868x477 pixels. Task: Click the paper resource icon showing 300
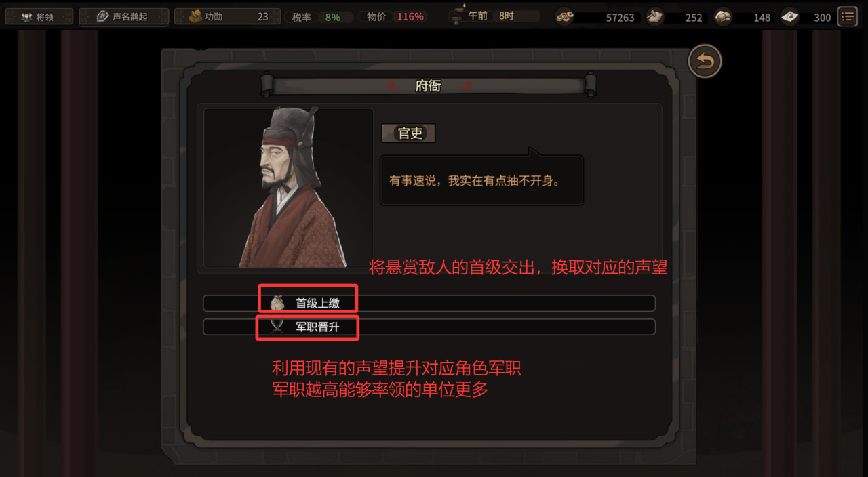coord(789,17)
